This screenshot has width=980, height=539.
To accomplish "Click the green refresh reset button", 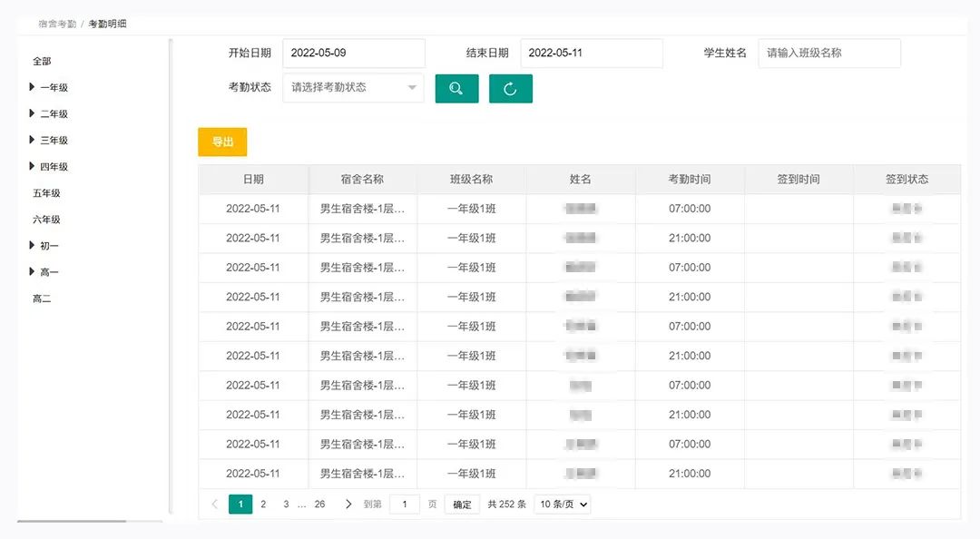I will coord(511,89).
